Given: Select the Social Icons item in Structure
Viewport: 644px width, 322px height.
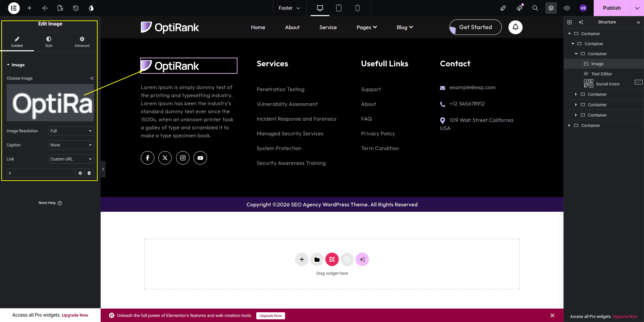Looking at the screenshot, I should pos(604,84).
